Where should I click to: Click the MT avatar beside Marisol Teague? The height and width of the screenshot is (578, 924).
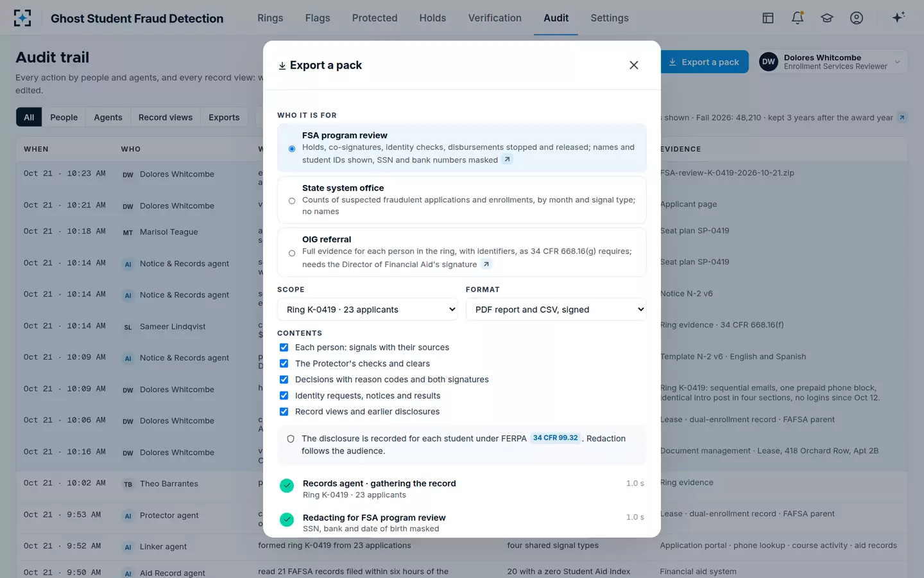(x=128, y=232)
